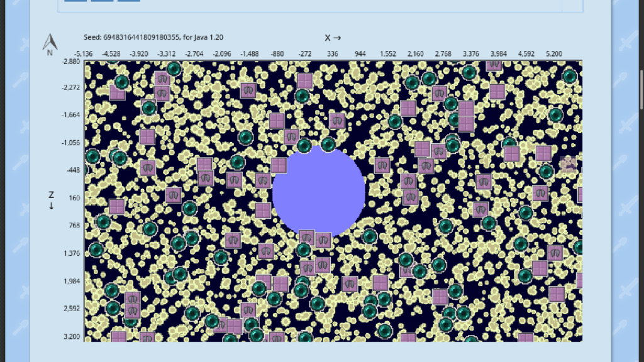
Task: Click the right end gateway on island's top rim
Action: (327, 145)
